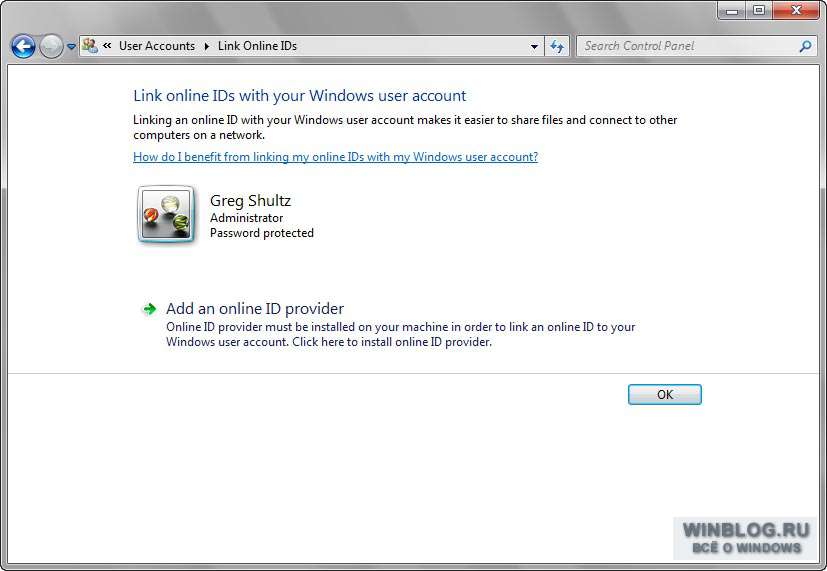The image size is (827, 571).
Task: Click the greyed Forward arrow button
Action: click(51, 46)
